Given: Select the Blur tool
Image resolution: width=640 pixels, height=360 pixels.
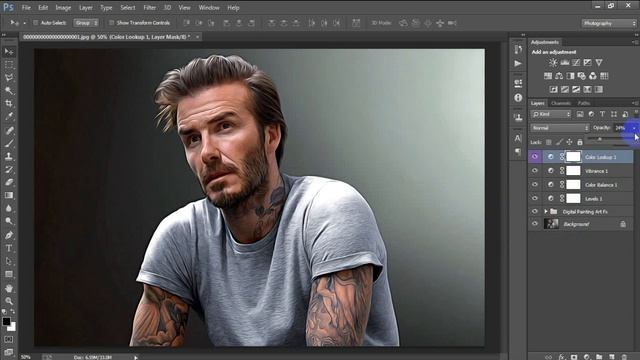Looking at the screenshot, I should (9, 209).
